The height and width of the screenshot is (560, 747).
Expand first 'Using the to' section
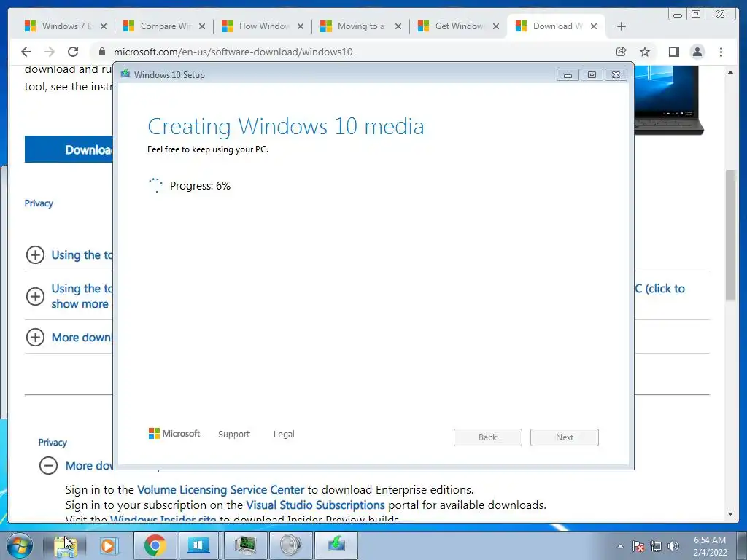35,254
